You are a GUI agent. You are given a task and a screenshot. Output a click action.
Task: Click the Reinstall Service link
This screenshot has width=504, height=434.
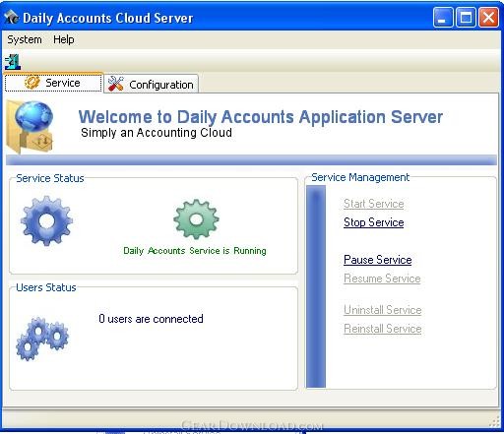click(383, 329)
